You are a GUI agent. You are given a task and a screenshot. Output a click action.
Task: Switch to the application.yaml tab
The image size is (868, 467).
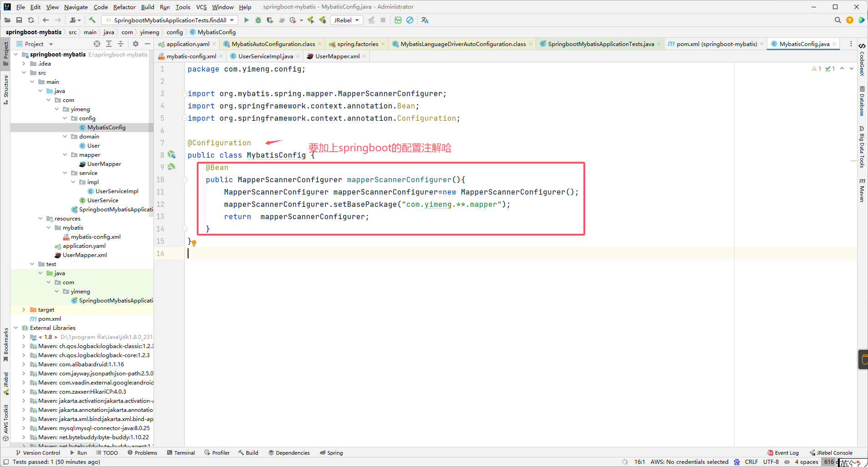(188, 44)
